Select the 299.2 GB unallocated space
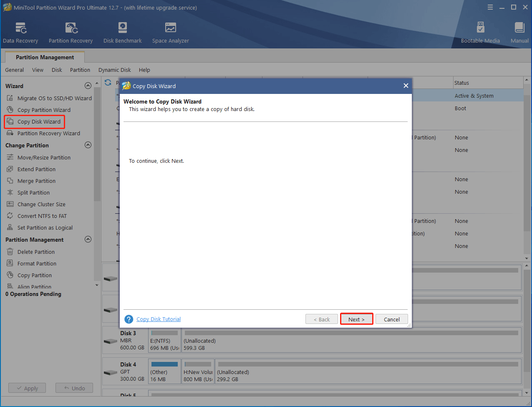The width and height of the screenshot is (532, 407). (368, 372)
